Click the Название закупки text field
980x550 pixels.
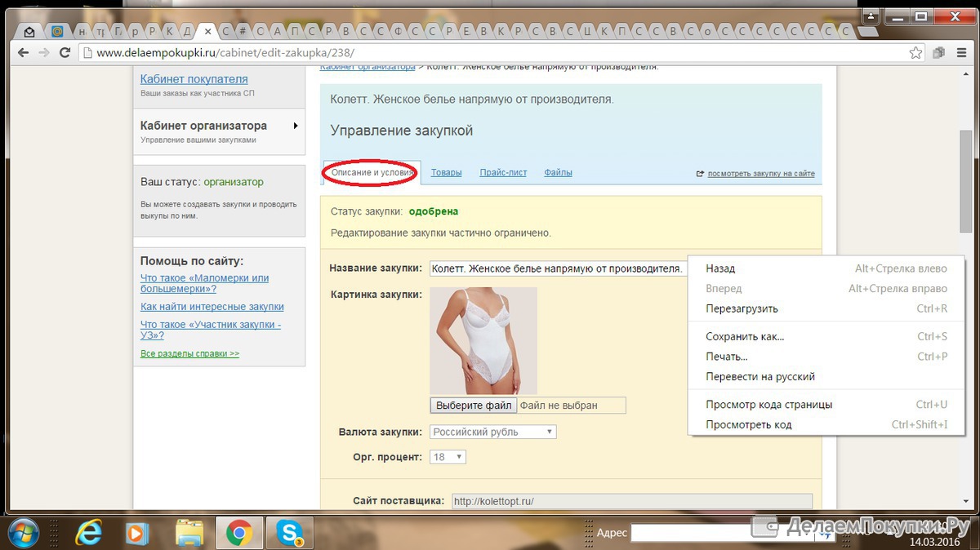pos(557,268)
